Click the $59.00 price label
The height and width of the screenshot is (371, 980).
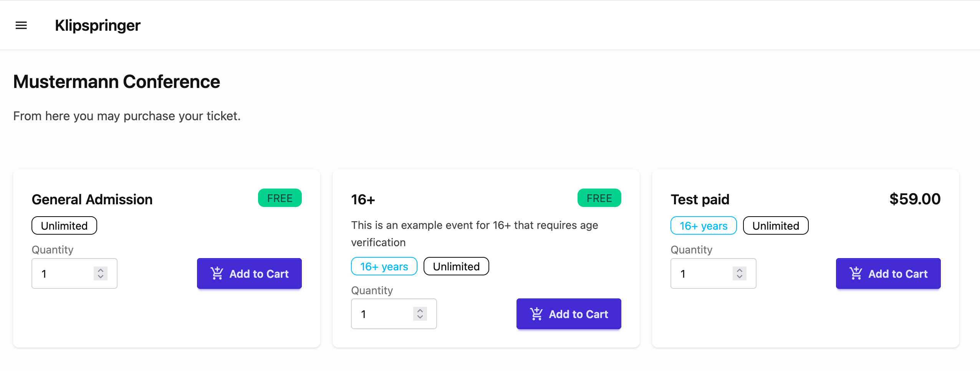(x=915, y=199)
